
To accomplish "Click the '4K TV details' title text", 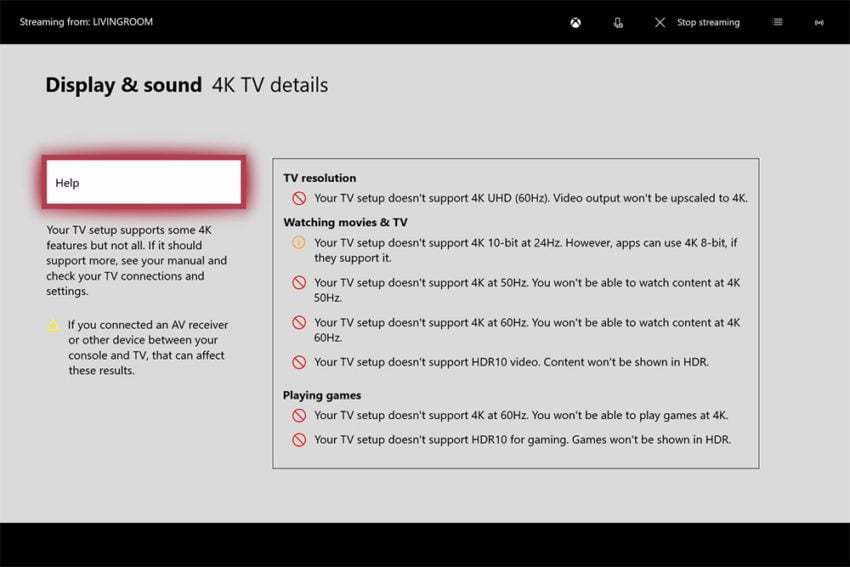I will pyautogui.click(x=270, y=85).
